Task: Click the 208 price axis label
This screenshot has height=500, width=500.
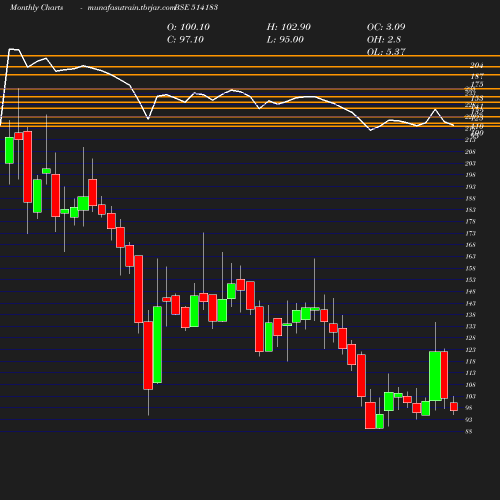Action: click(x=470, y=152)
